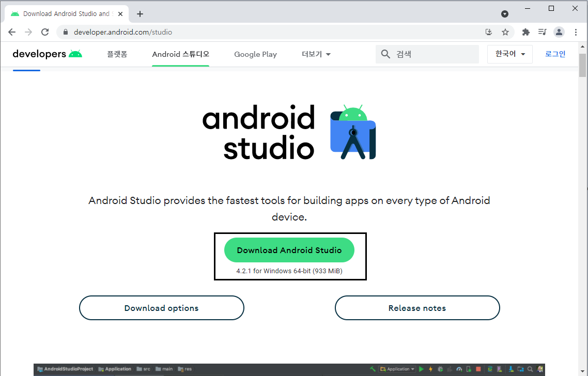Screen dimensions: 588x376
Task: Open the tab search dropdown circle
Action: point(505,14)
